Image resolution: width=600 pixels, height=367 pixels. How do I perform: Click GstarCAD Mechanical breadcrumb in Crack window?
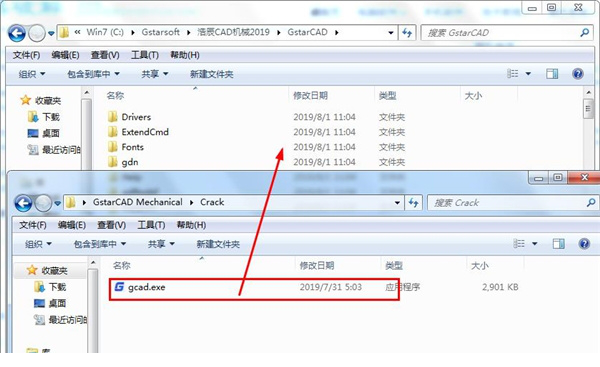pyautogui.click(x=137, y=202)
